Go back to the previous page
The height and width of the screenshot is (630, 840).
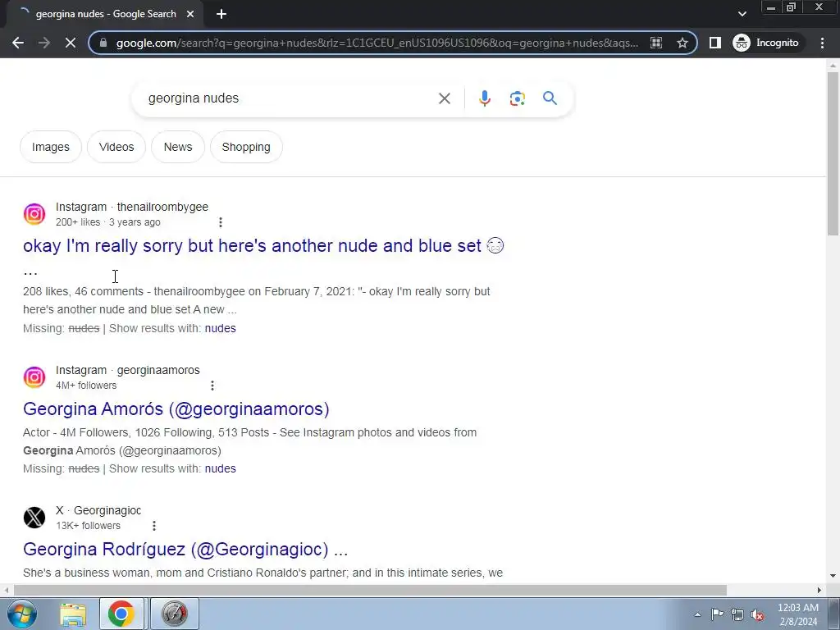coord(18,43)
